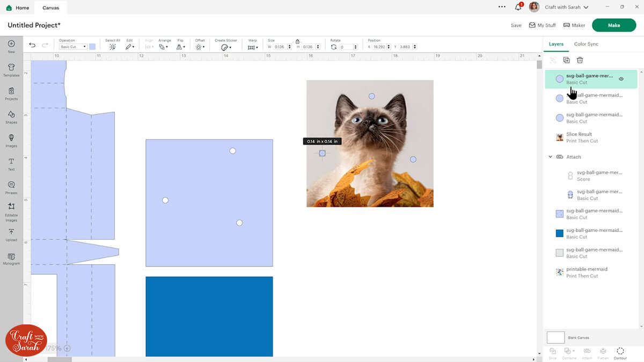Open the Operation Basic Cut dropdown
Image resolution: width=644 pixels, height=362 pixels.
[x=73, y=47]
